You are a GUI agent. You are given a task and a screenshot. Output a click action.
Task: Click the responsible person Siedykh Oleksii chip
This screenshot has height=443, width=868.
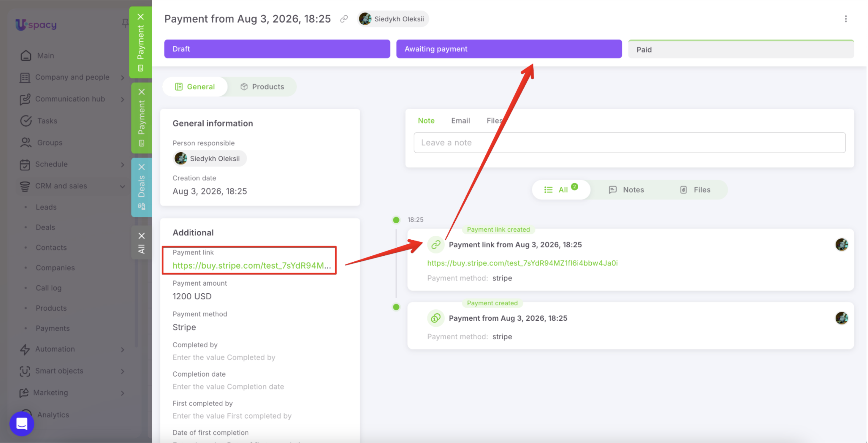coord(210,159)
